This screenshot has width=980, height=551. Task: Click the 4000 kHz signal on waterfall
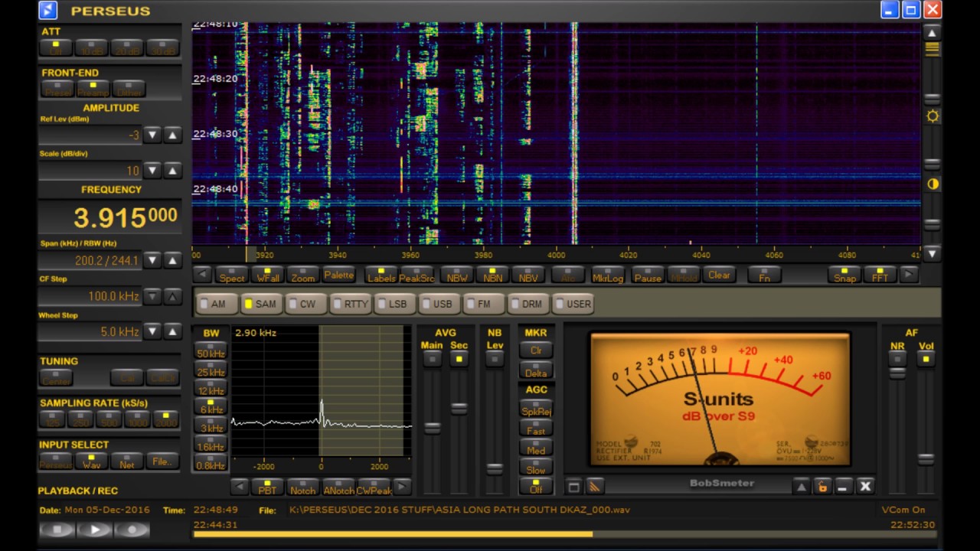point(574,134)
